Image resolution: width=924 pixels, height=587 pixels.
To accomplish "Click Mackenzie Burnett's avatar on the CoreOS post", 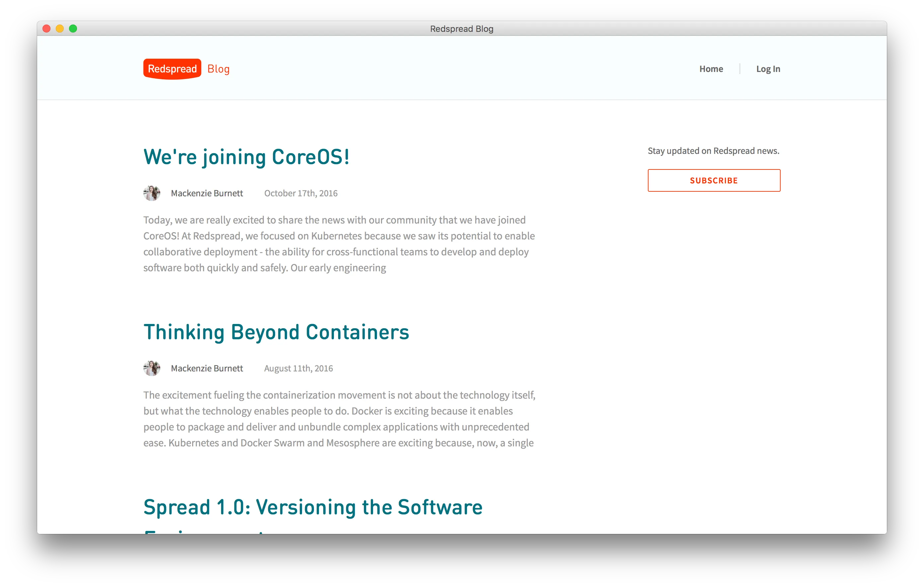I will click(152, 193).
